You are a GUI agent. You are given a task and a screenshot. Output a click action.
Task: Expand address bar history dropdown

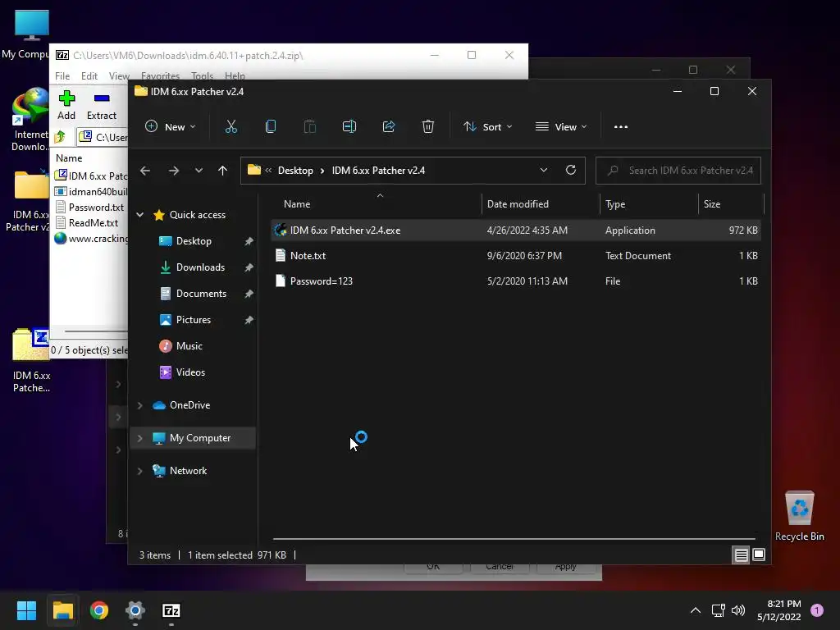click(543, 170)
